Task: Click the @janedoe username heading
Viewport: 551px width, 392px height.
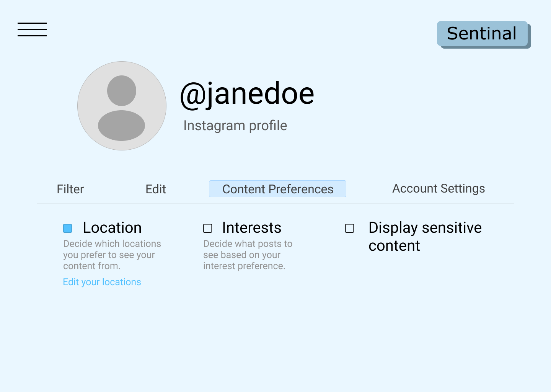Action: click(x=247, y=94)
